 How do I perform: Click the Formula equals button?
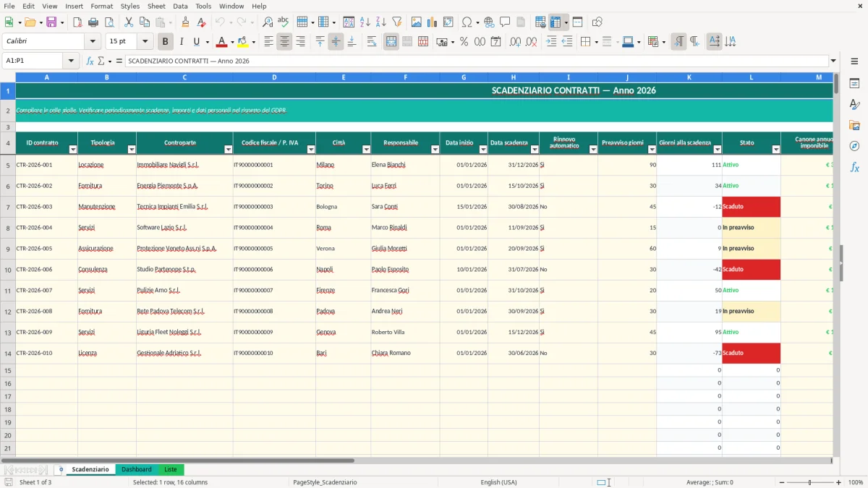119,61
